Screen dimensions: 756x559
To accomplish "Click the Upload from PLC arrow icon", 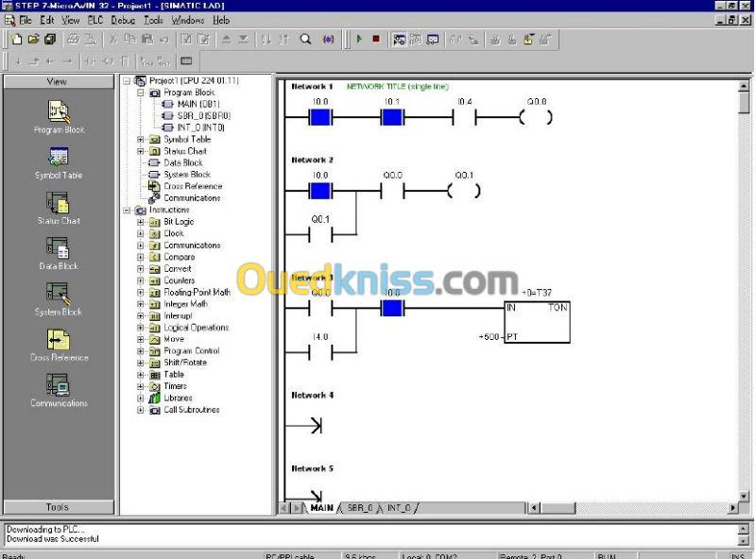I will 226,40.
